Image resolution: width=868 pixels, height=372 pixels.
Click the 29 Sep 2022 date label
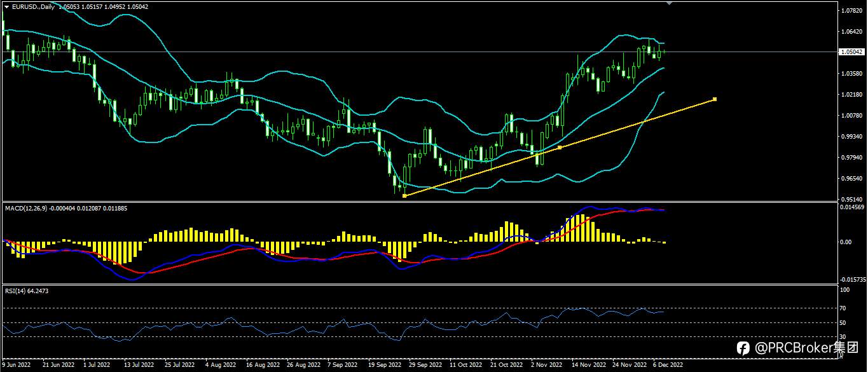[x=425, y=366]
